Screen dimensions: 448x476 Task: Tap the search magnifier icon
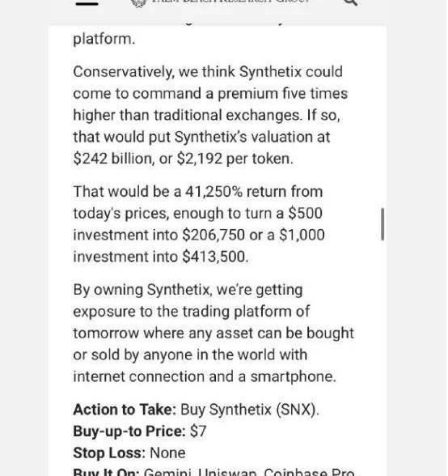pyautogui.click(x=351, y=2)
